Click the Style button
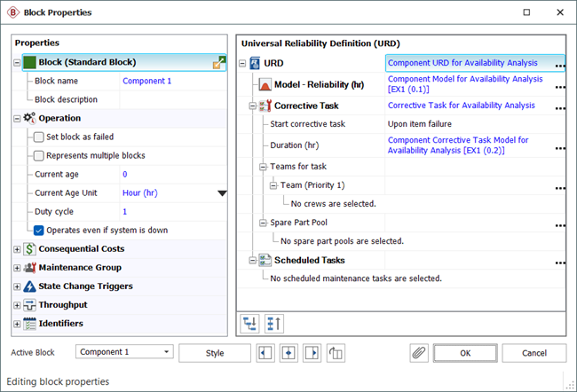The image size is (577, 392). click(x=215, y=353)
